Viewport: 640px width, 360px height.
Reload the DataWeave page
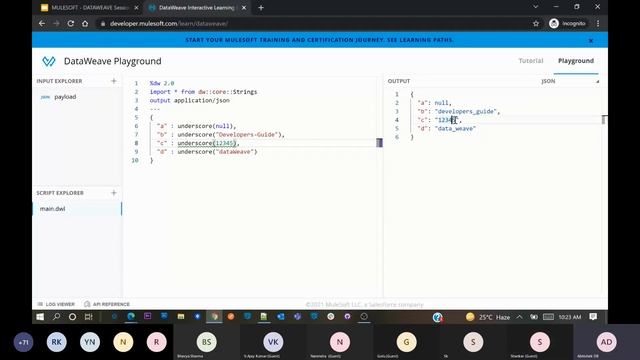click(71, 24)
